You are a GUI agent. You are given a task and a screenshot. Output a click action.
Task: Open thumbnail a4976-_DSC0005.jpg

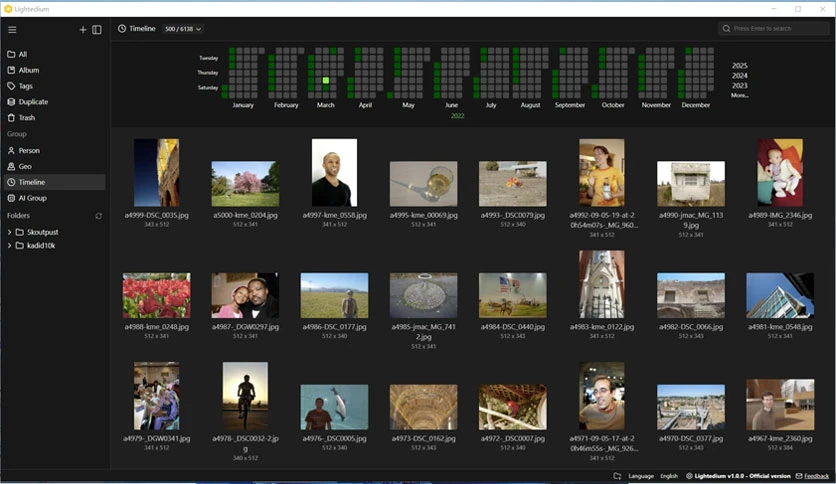(334, 407)
